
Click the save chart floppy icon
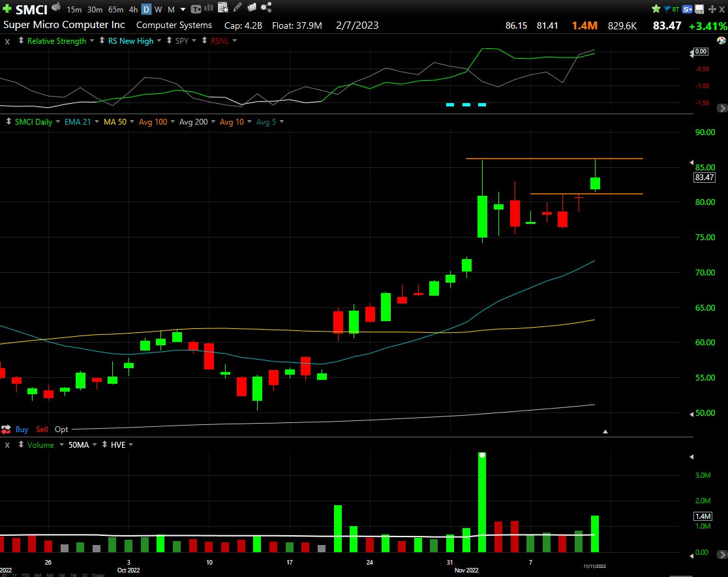click(x=699, y=9)
